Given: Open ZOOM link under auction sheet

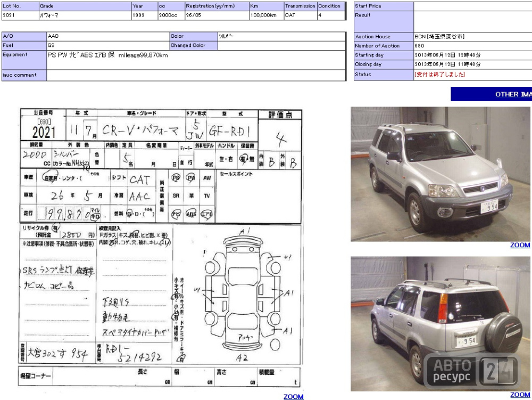Looking at the screenshot, I should coord(294,396).
